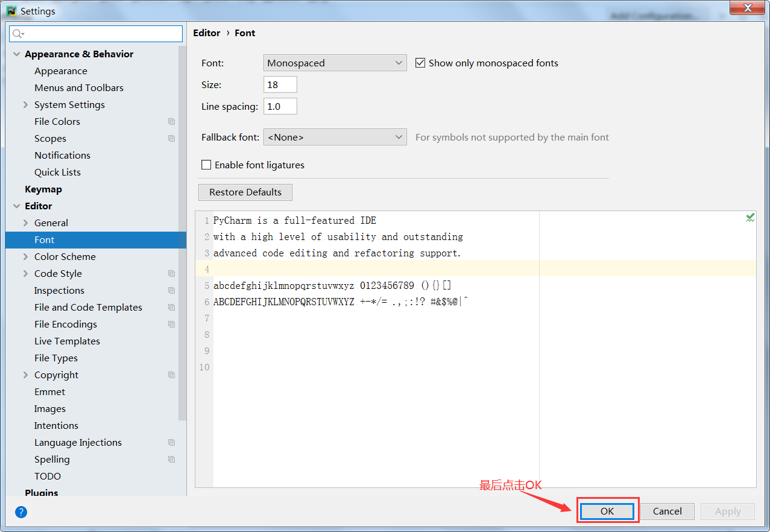Open Menus and Toolbars settings
The width and height of the screenshot is (770, 532).
click(79, 87)
